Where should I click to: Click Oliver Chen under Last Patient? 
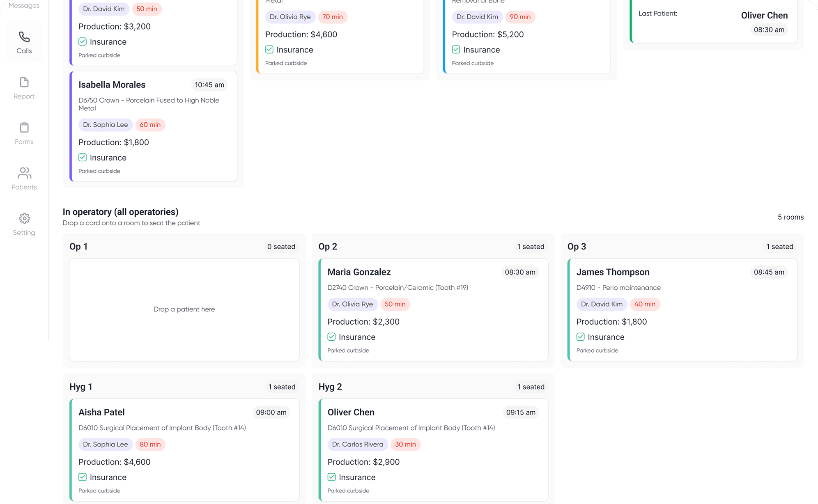coord(764,15)
